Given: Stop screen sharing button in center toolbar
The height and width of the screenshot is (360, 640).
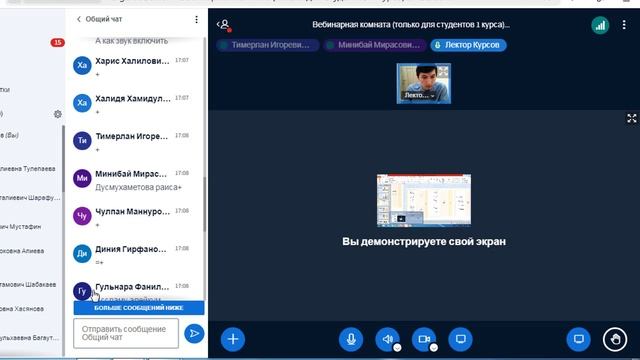Looking at the screenshot, I should pos(460,339).
